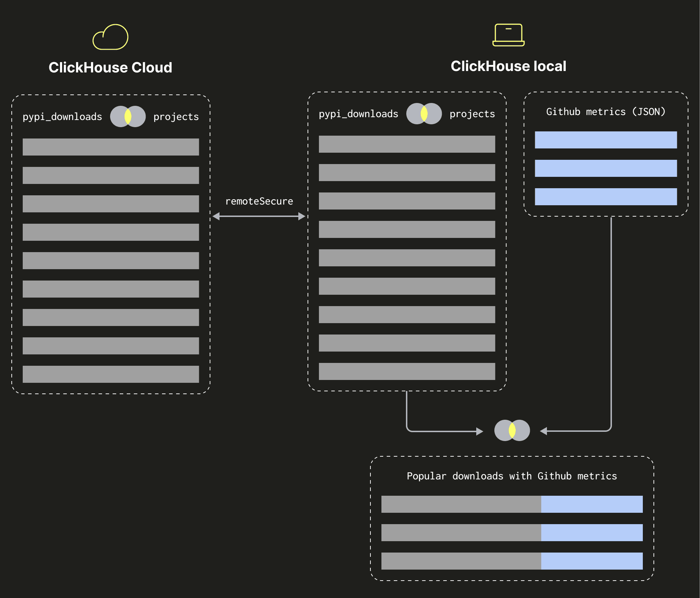Click the Github metrics (JSON) title

pyautogui.click(x=606, y=112)
